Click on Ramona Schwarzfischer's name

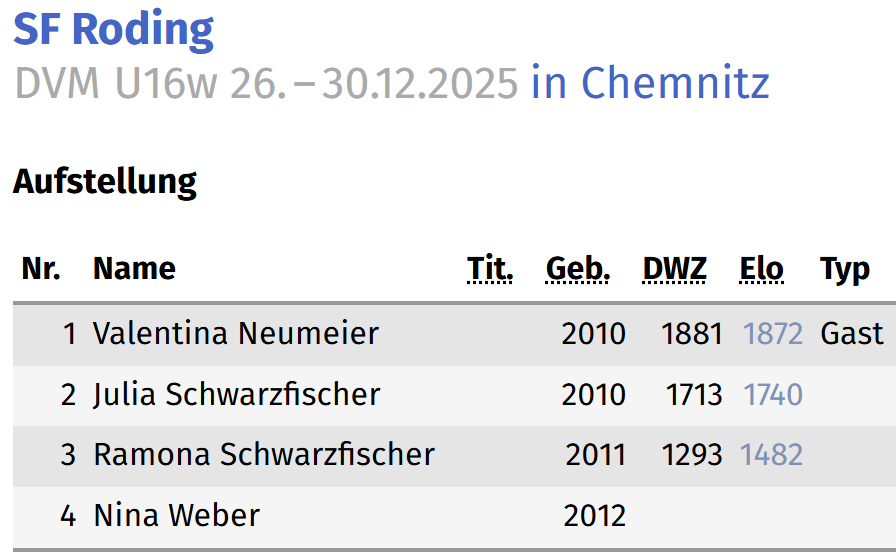(264, 455)
